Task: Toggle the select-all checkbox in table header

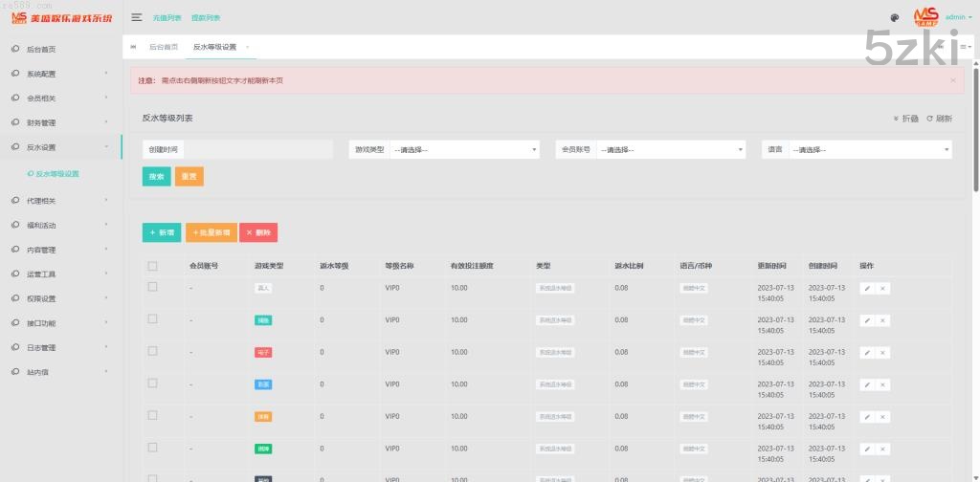Action: (152, 266)
